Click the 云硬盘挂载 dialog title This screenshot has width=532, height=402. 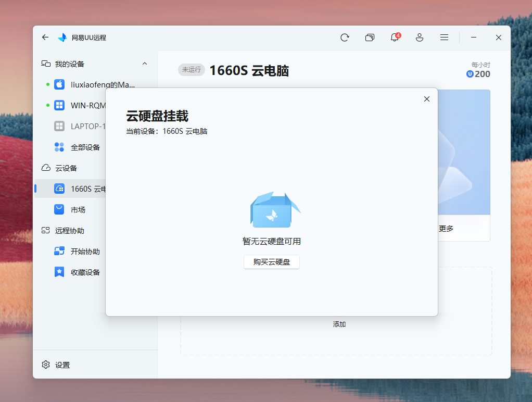(157, 116)
